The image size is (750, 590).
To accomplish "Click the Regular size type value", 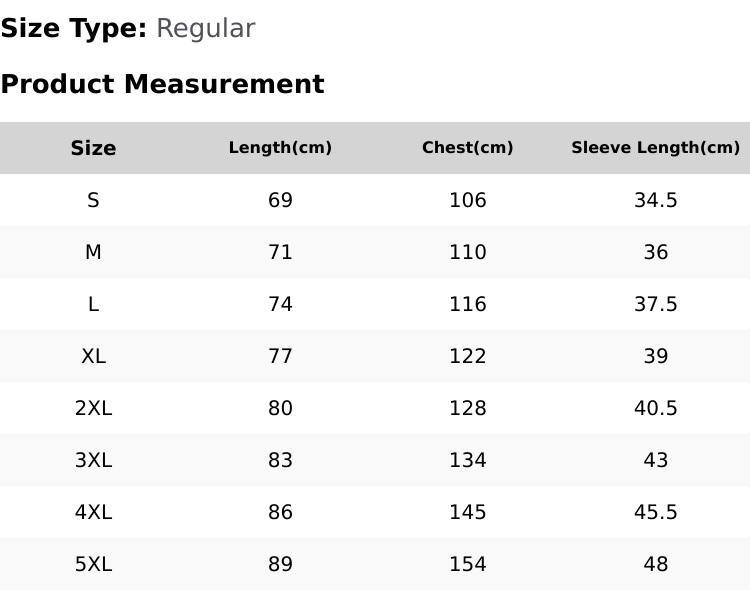I will pyautogui.click(x=206, y=29).
